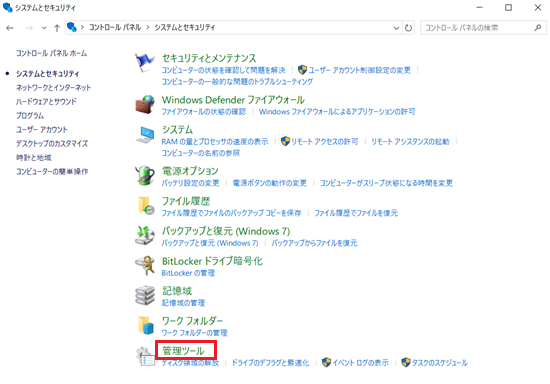Image resolution: width=550 pixels, height=384 pixels.
Task: Click ファイル履歴でファイルを復元 link
Action: coord(356,213)
